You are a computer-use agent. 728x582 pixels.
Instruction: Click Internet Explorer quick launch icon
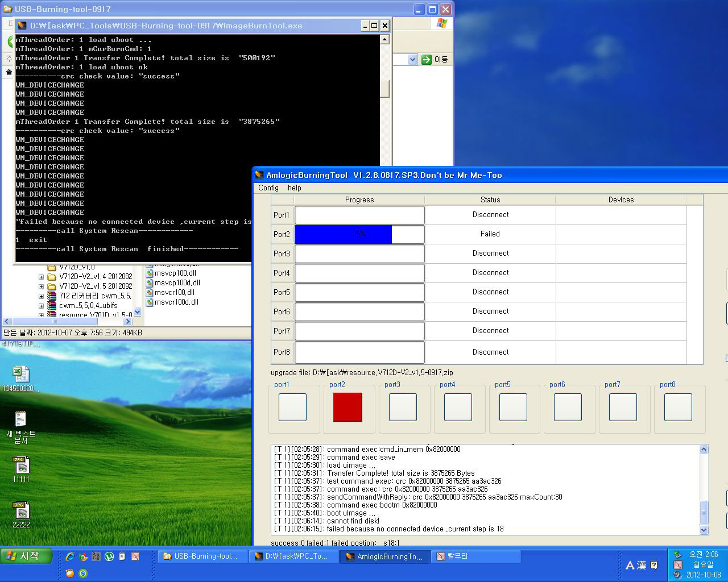coord(70,556)
